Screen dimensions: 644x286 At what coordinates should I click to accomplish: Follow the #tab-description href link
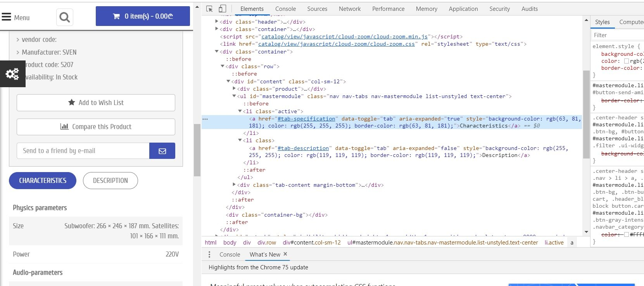303,148
